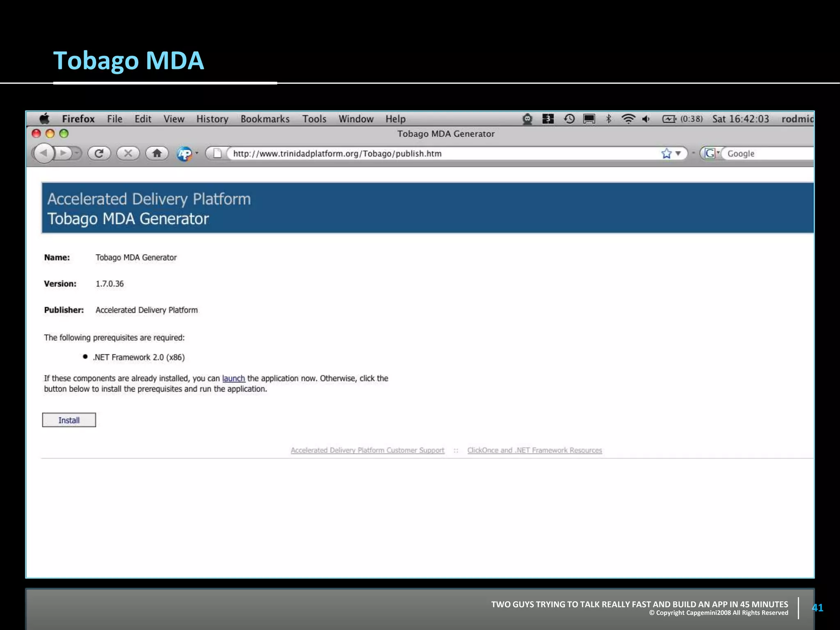Open ClickOnce and .NET Framework Resources link
This screenshot has height=630, width=840.
point(534,450)
